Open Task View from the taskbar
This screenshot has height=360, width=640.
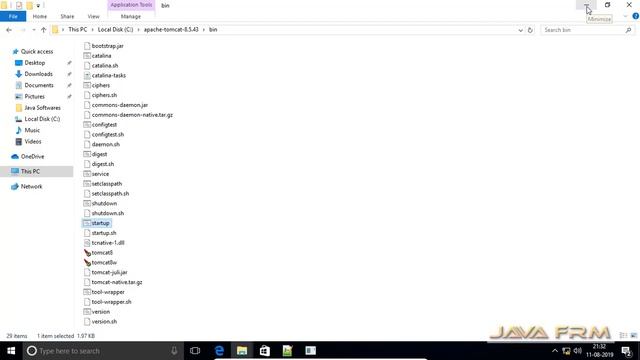pos(195,351)
